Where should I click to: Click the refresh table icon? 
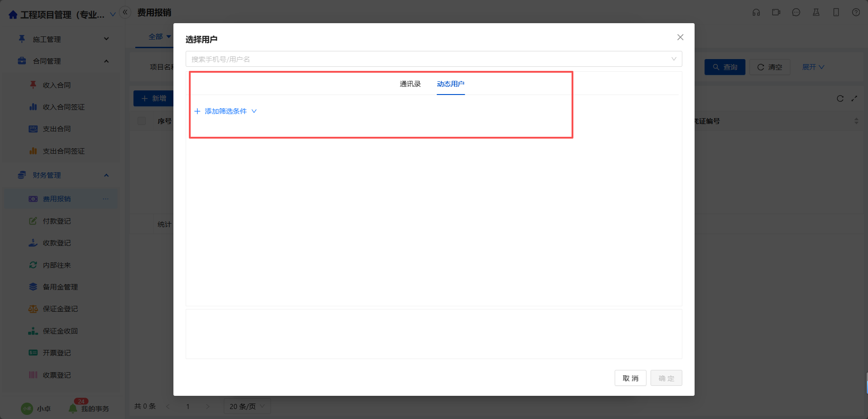tap(840, 99)
